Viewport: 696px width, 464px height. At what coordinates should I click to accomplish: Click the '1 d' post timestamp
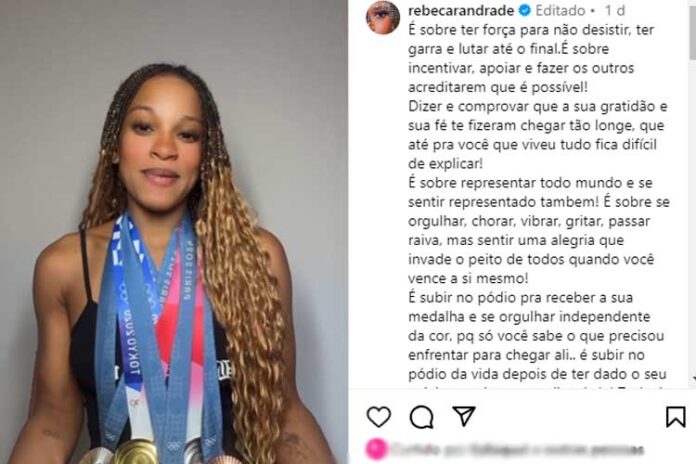[x=614, y=10]
